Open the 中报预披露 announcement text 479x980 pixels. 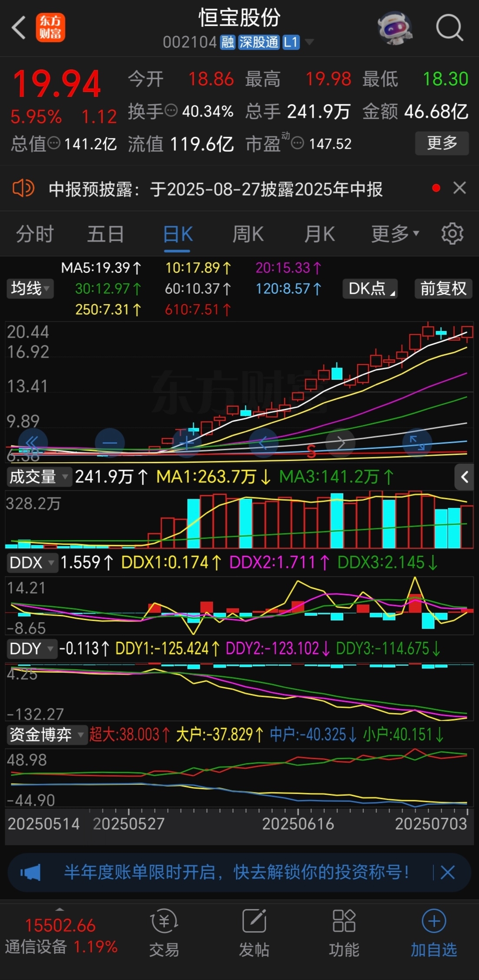point(215,189)
